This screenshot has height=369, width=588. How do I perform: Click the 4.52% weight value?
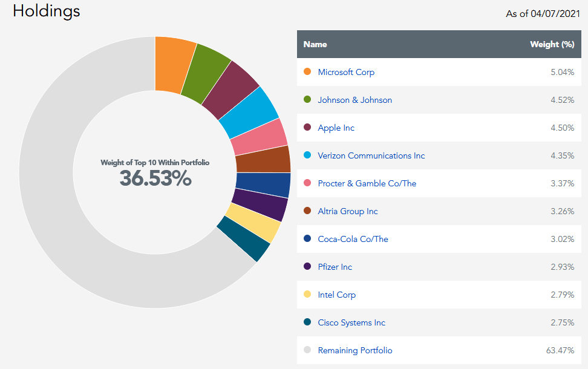(562, 100)
